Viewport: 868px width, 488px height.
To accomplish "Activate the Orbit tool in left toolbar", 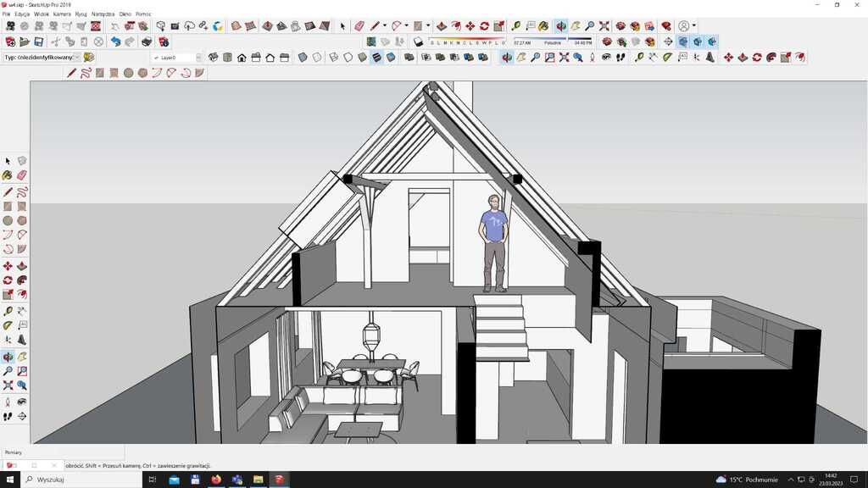I will (x=8, y=357).
